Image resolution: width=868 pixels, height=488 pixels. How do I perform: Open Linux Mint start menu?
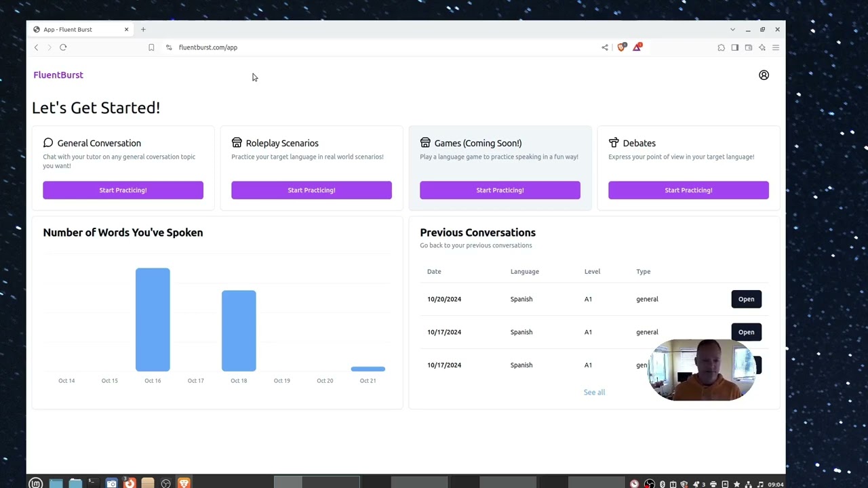(x=36, y=483)
